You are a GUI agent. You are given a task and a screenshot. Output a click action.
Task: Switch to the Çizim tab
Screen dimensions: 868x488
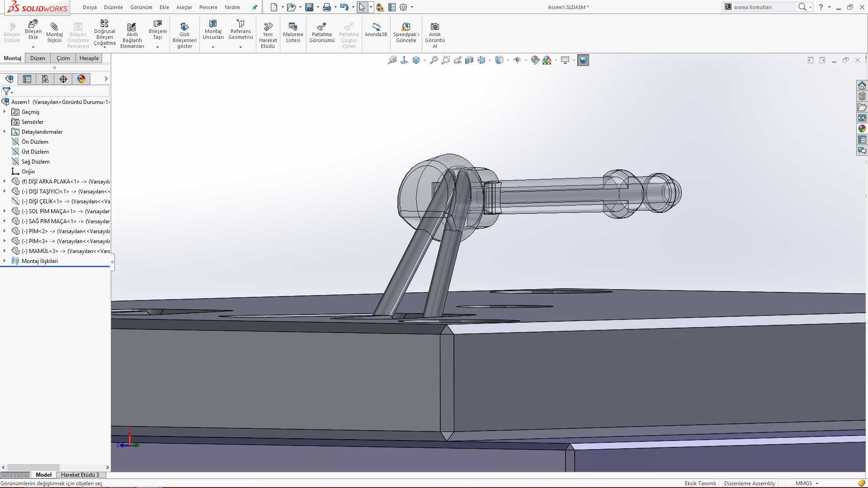pos(63,58)
